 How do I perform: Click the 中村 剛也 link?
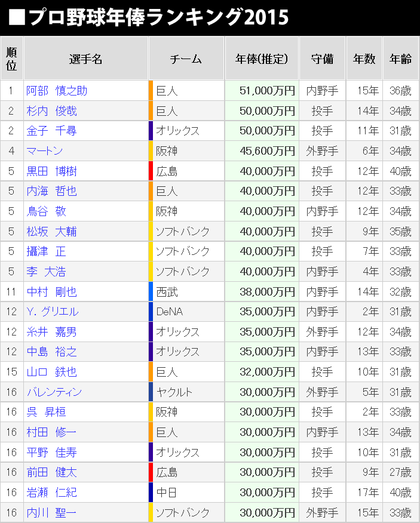[x=52, y=292]
